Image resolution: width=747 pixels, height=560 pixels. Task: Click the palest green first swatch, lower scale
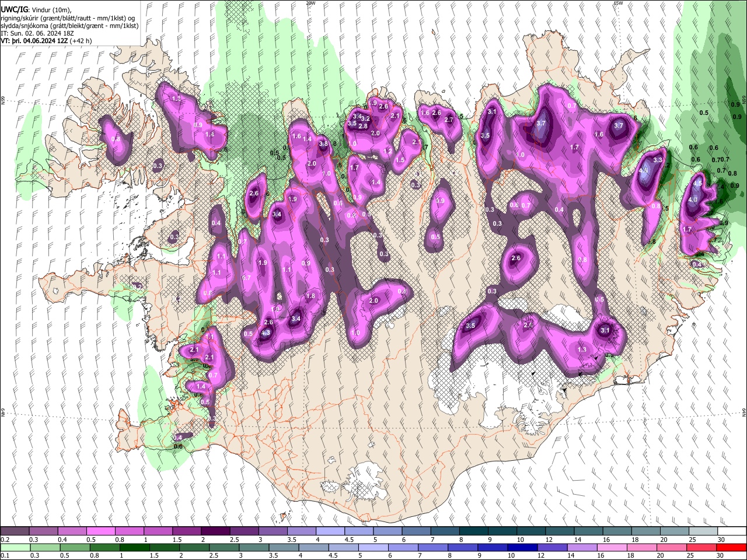pyautogui.click(x=15, y=547)
